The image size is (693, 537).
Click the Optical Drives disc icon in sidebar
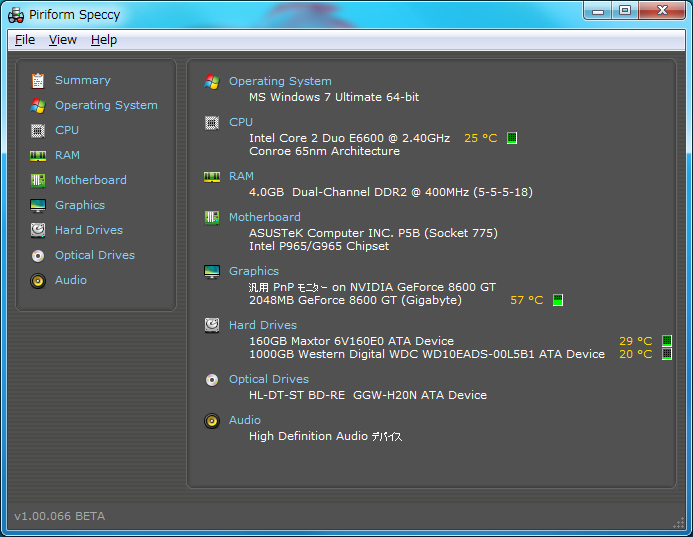point(38,255)
